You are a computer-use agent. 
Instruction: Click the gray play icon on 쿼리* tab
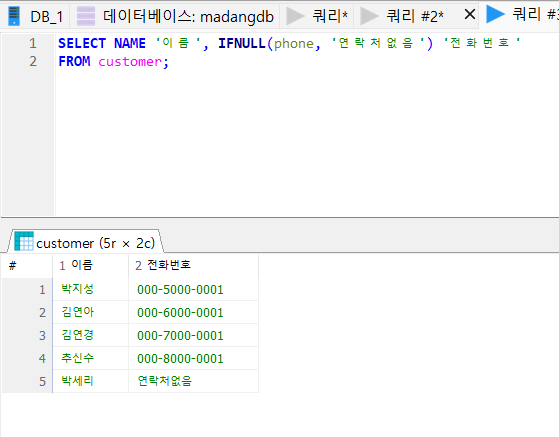[295, 16]
